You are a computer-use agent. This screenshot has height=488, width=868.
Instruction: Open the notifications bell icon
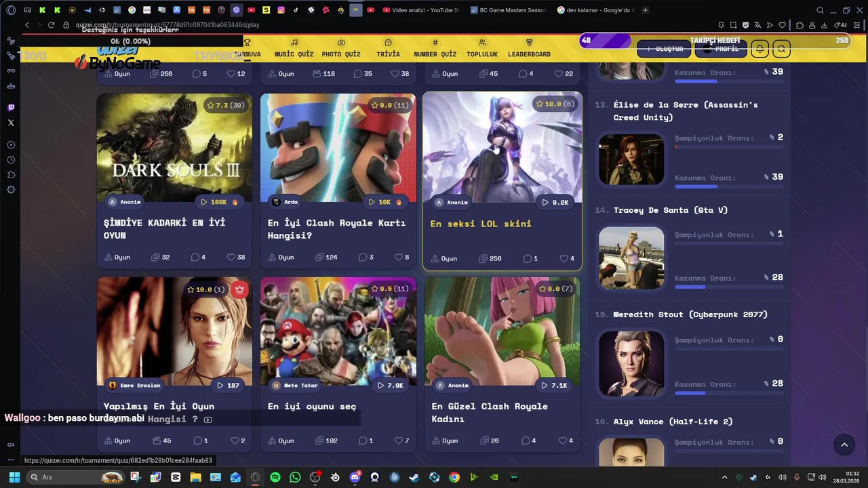[x=759, y=49]
